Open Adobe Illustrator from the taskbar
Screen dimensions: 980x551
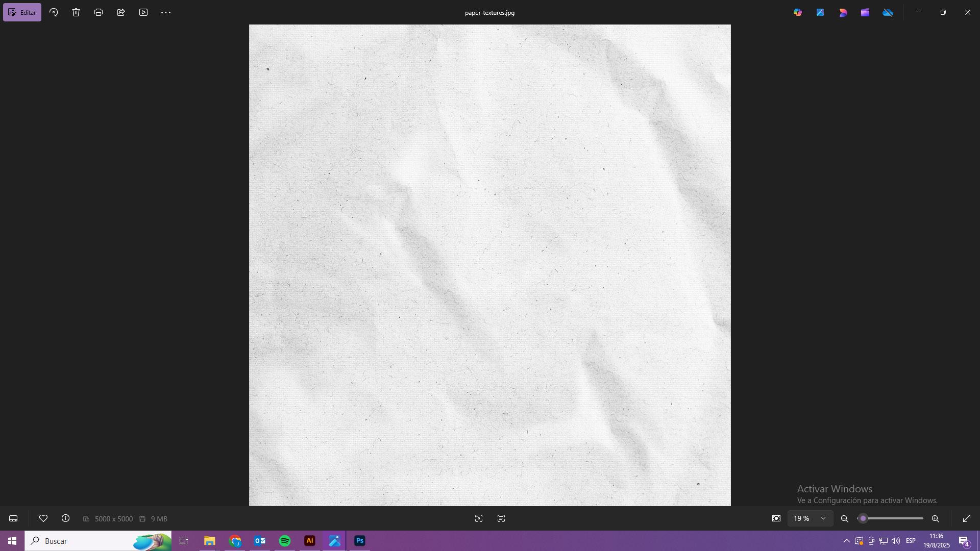pyautogui.click(x=310, y=541)
